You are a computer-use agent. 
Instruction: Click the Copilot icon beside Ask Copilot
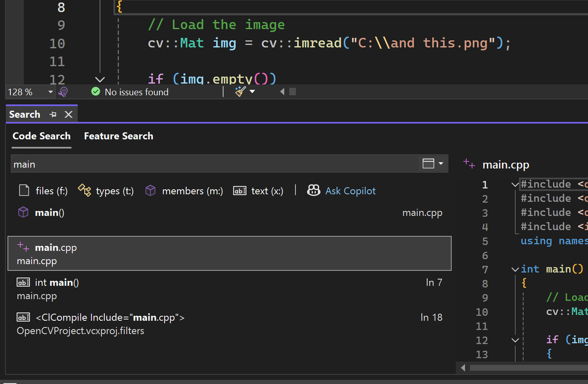[x=314, y=190]
